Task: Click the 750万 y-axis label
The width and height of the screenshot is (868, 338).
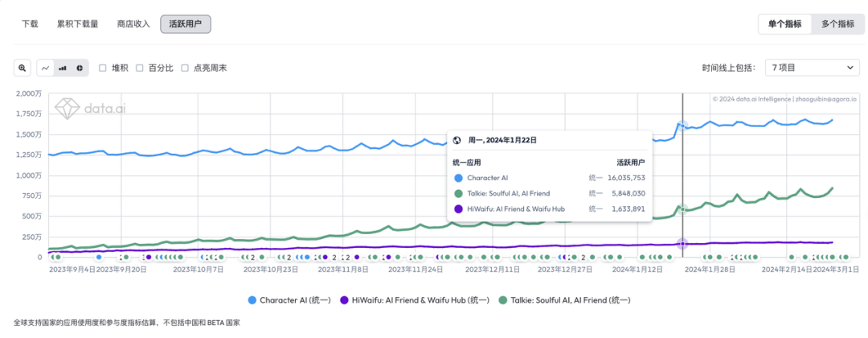Action: pos(33,196)
